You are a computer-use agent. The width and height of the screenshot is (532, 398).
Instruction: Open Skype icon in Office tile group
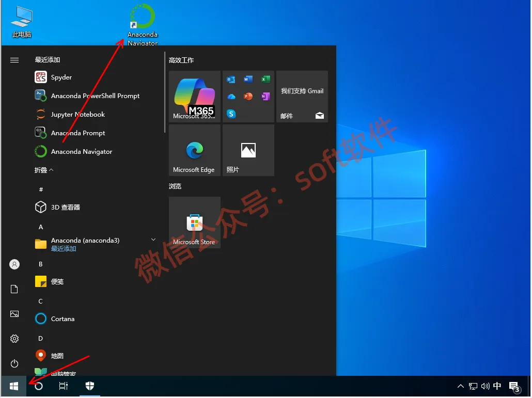(231, 114)
